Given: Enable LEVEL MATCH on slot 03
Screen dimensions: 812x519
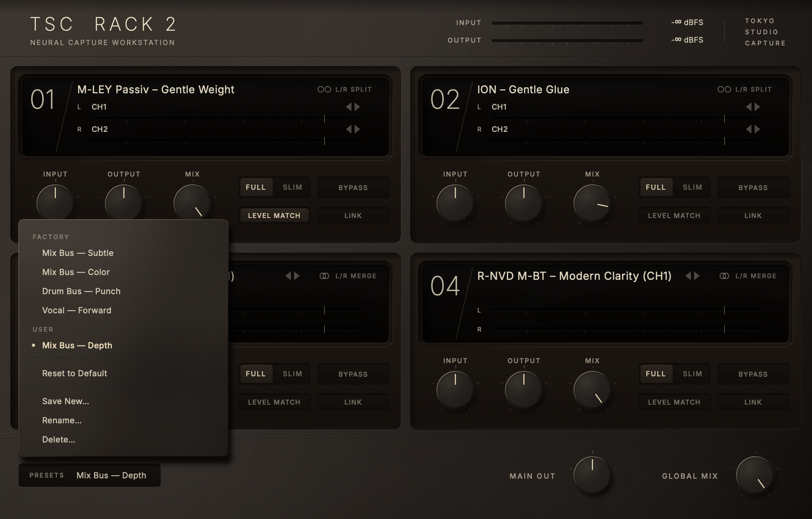Looking at the screenshot, I should click(x=274, y=402).
